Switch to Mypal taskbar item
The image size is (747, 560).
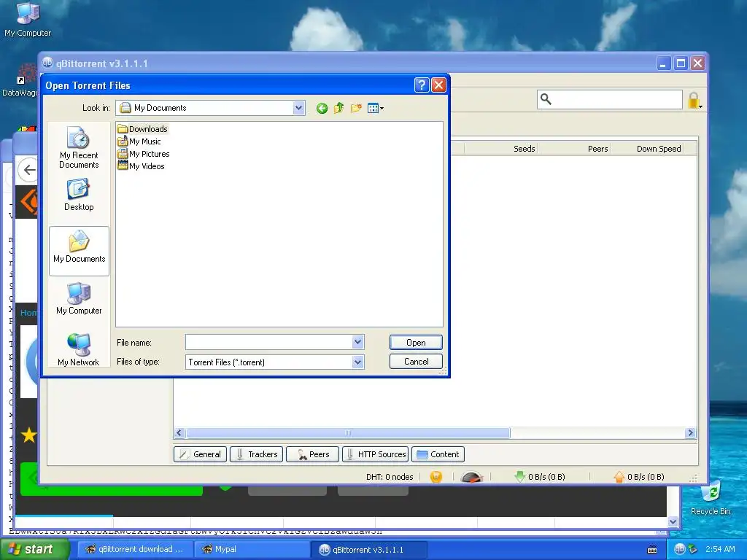point(251,549)
